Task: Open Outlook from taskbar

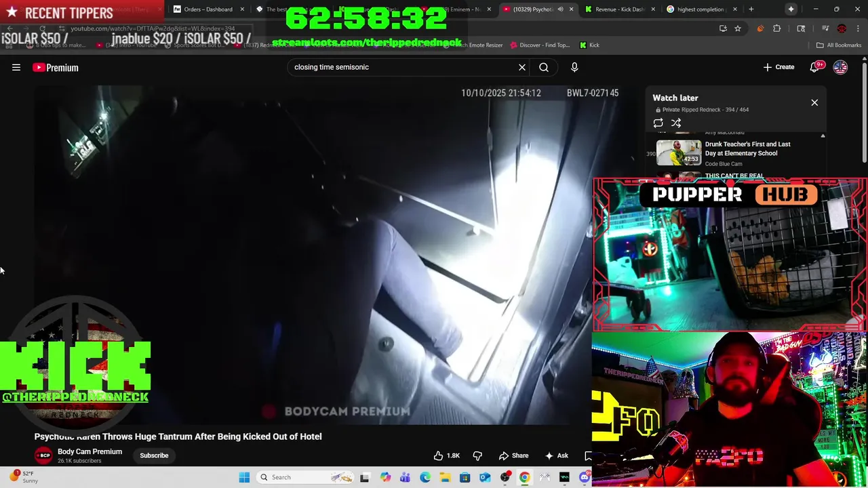Action: point(485,477)
